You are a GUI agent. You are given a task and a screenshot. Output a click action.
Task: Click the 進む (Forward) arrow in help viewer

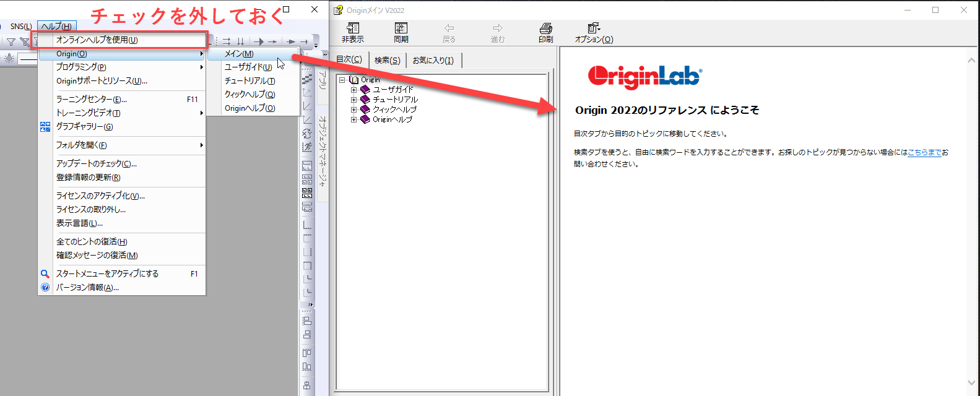[498, 28]
